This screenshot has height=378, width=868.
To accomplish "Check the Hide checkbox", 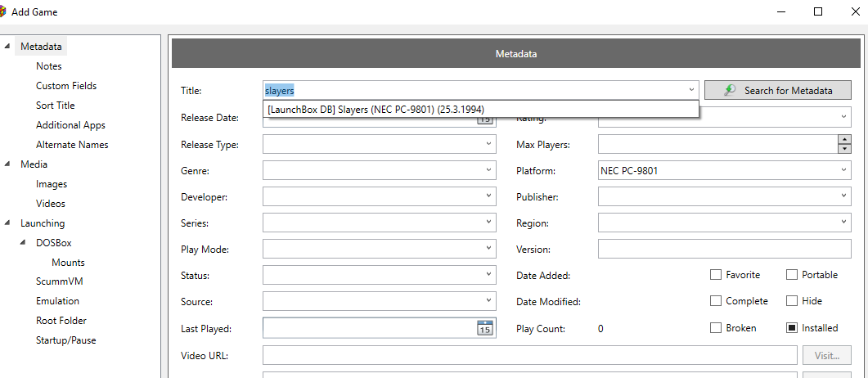I will (x=792, y=301).
